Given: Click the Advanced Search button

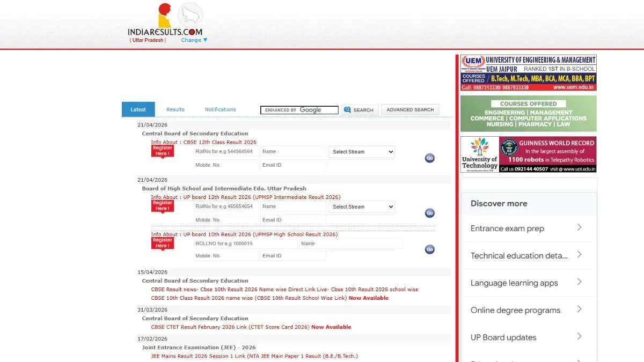Looking at the screenshot, I should coord(410,109).
